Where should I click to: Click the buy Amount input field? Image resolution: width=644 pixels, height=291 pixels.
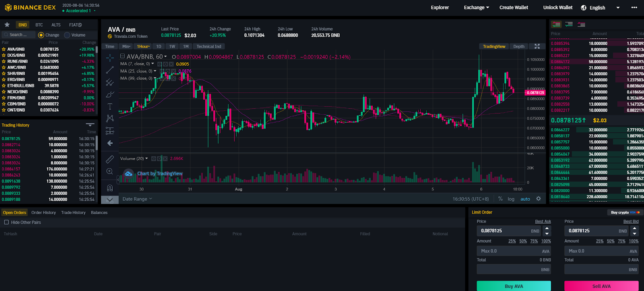pos(514,251)
